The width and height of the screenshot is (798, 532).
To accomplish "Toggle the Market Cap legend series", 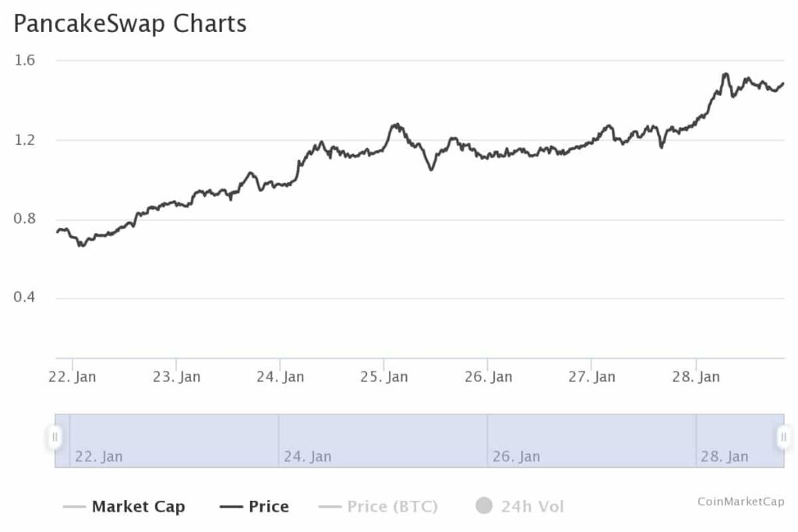I will (138, 507).
